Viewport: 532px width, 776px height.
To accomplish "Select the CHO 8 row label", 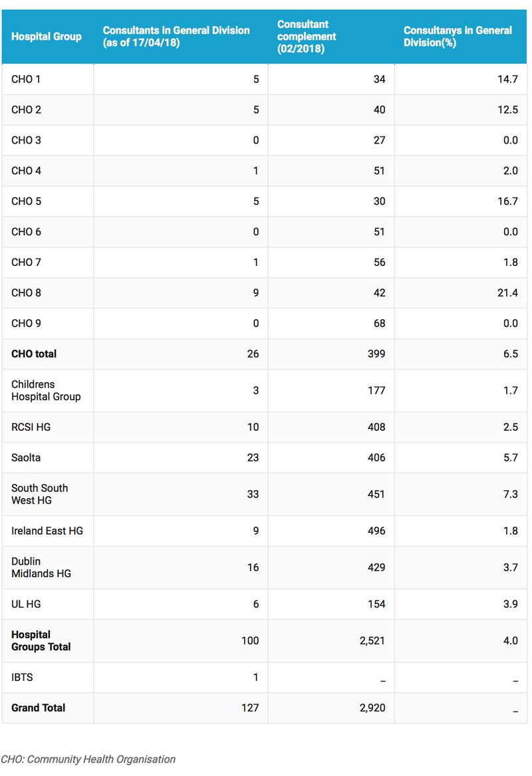I will pos(26,293).
